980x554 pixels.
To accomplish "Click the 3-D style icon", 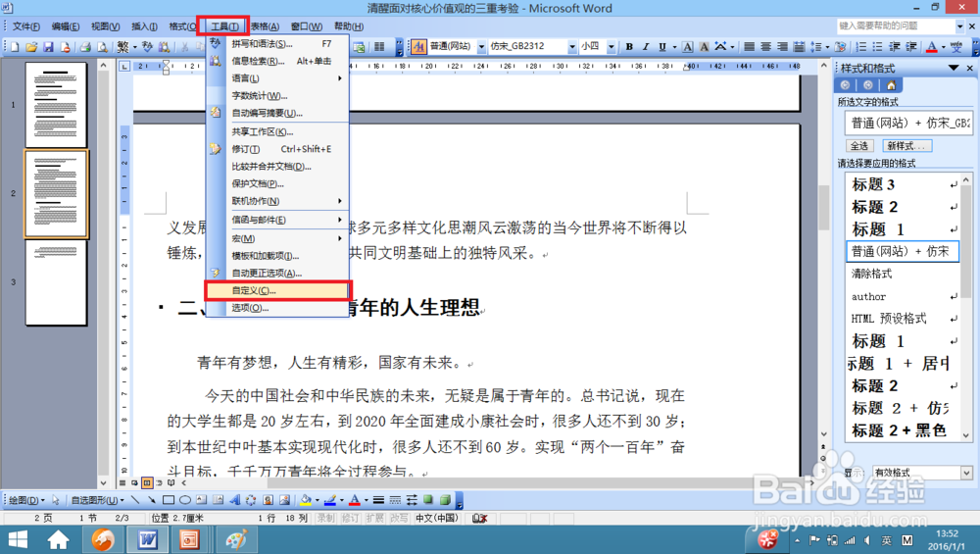I will click(445, 500).
